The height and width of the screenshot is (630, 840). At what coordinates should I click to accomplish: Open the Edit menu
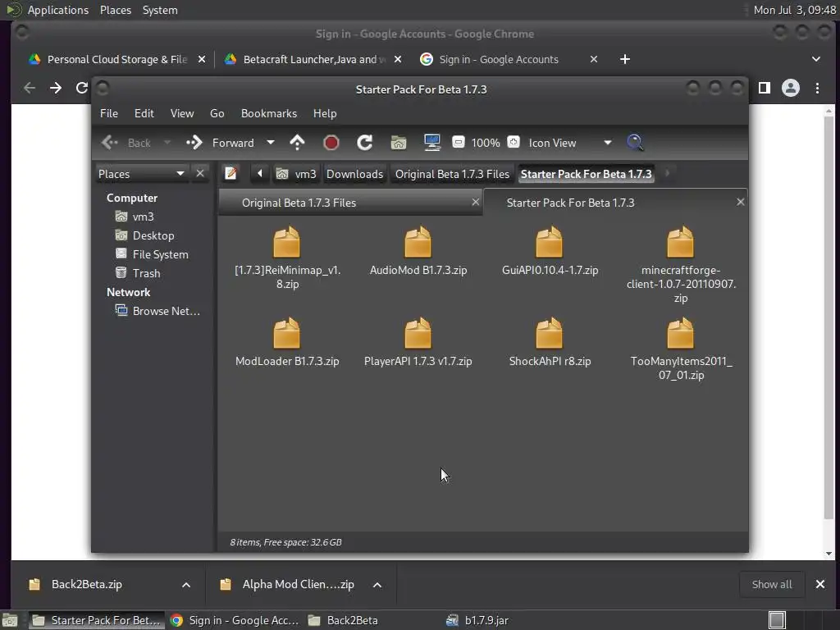[144, 113]
